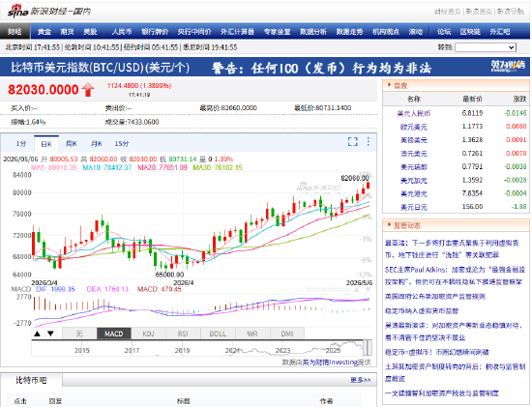Open the chart's three-dot options menu
Viewport: 532px width, 407px height.
tap(369, 141)
